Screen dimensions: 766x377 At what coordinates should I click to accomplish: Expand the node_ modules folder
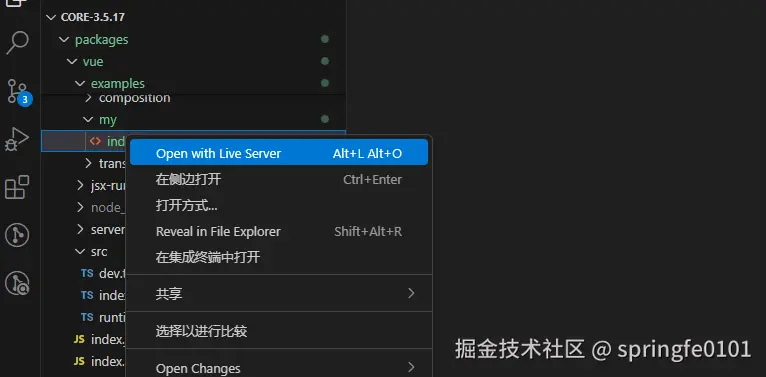point(80,208)
